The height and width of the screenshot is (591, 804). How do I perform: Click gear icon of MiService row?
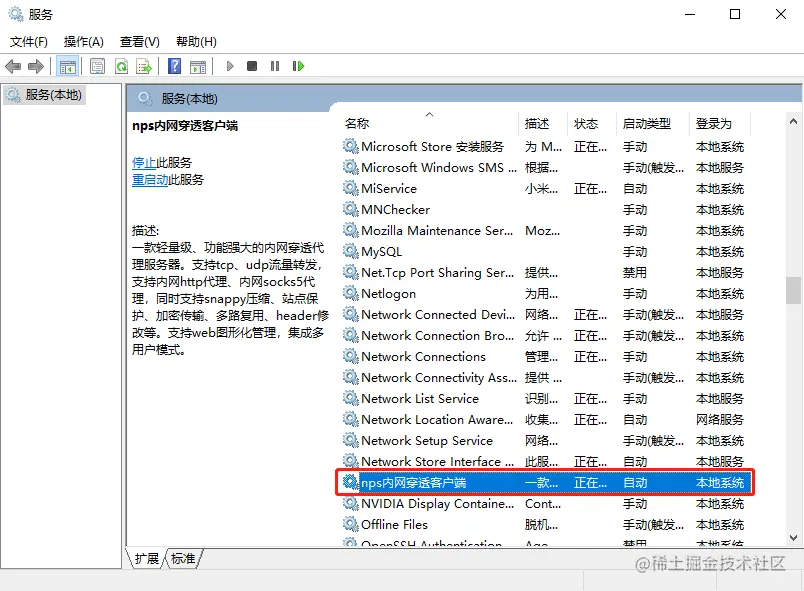pos(351,188)
